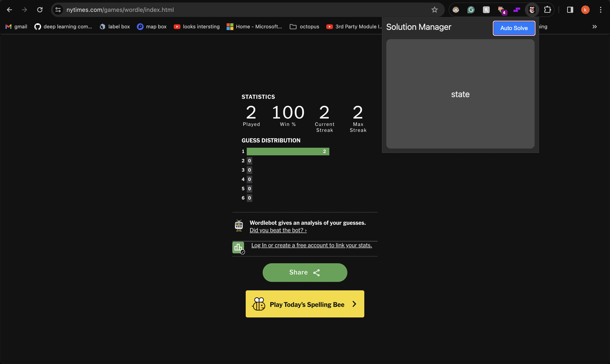610x364 pixels.
Task: Bookmark this page with the star icon
Action: coord(434,10)
